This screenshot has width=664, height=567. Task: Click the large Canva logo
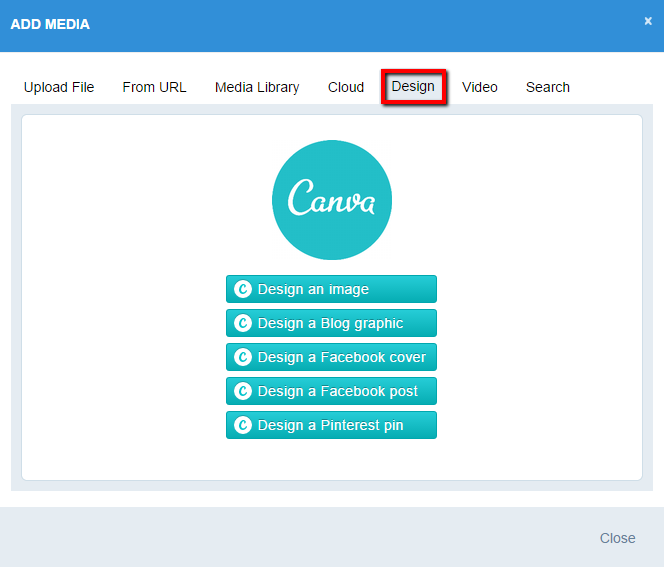point(332,200)
